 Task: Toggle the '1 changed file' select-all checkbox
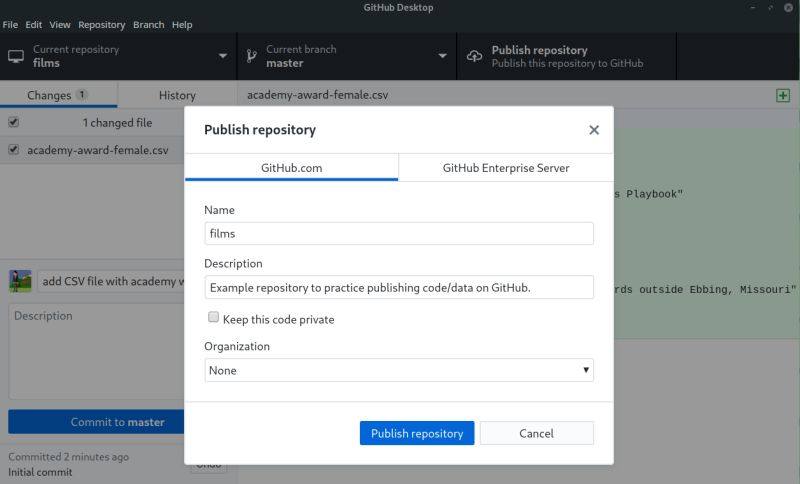click(14, 122)
